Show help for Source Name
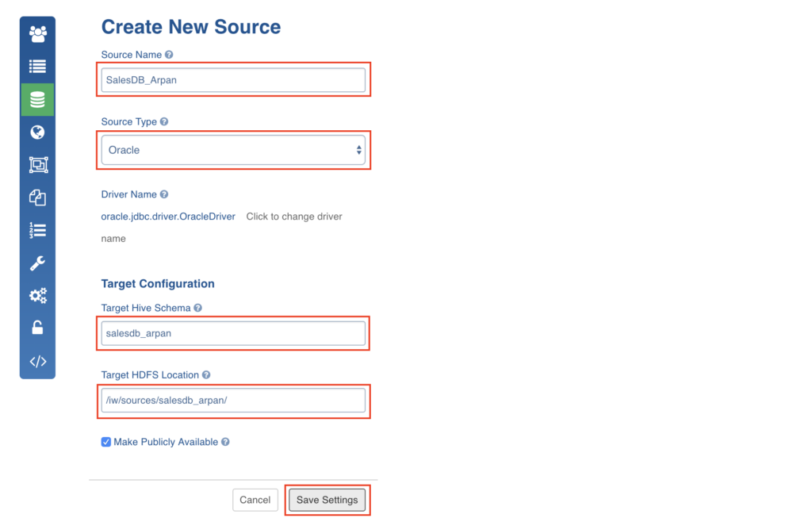This screenshot has height=522, width=812. click(169, 55)
